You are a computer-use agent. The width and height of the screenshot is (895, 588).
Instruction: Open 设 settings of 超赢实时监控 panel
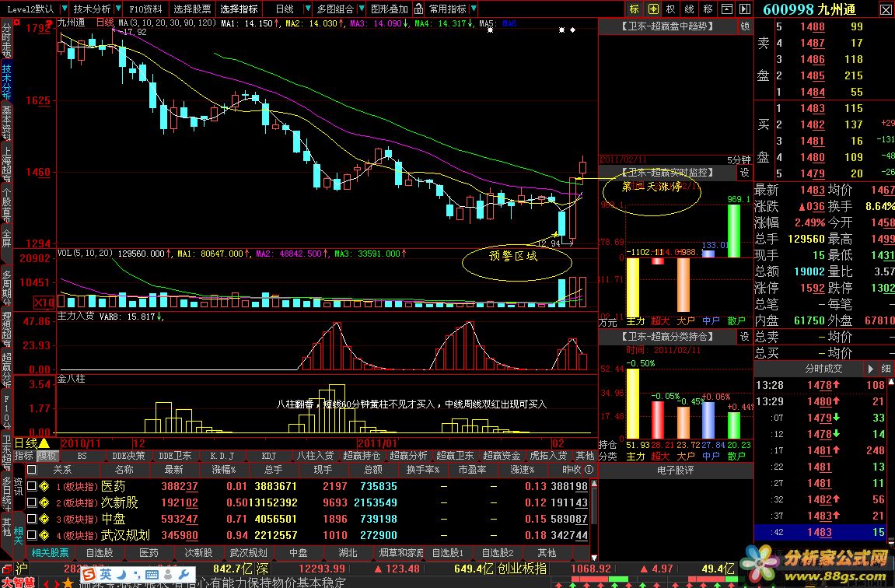[745, 173]
